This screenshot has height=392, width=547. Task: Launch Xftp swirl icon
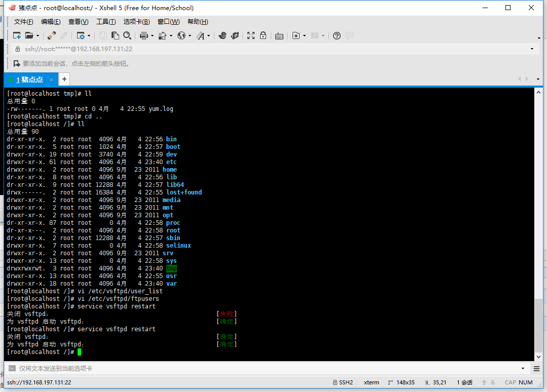pos(222,35)
